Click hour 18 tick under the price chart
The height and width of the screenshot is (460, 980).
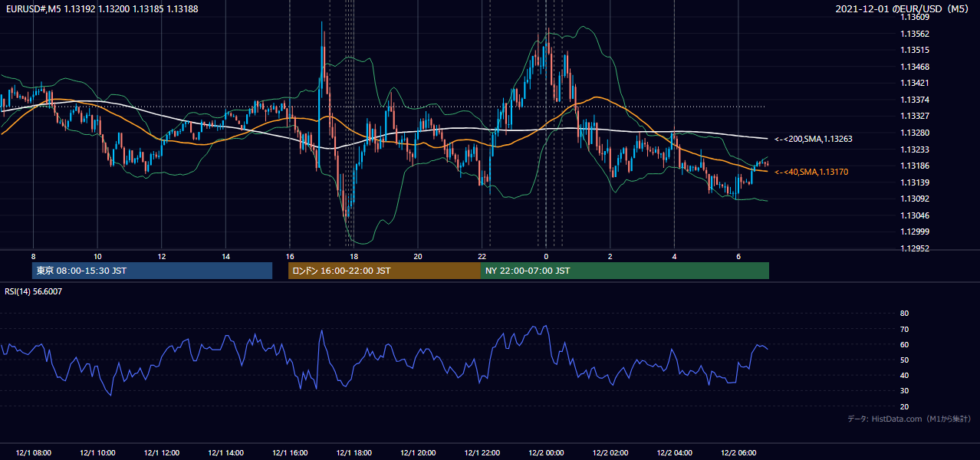click(354, 256)
